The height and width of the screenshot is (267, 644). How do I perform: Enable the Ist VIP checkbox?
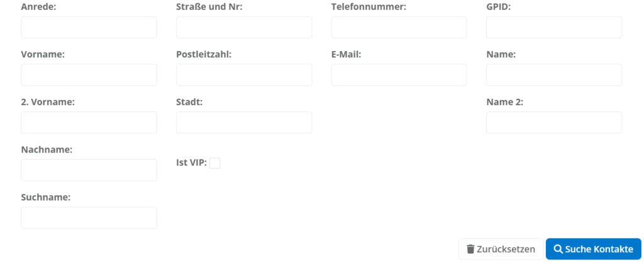[x=215, y=163]
